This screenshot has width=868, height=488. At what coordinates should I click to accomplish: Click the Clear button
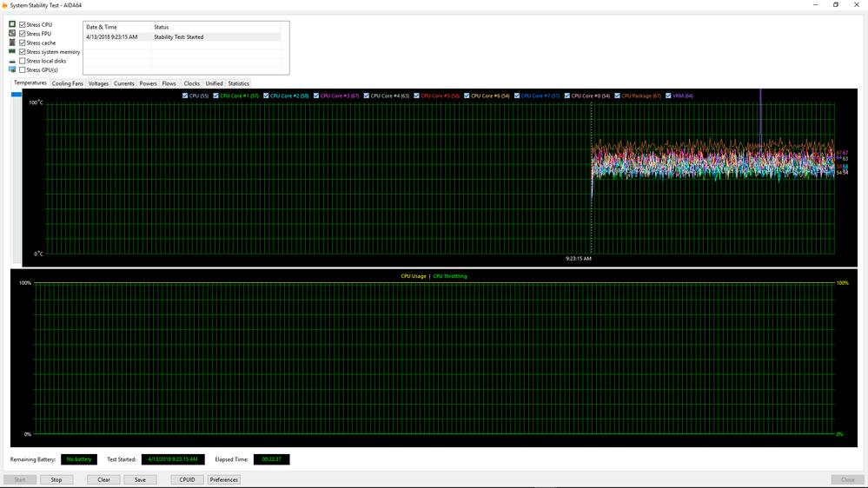point(103,479)
